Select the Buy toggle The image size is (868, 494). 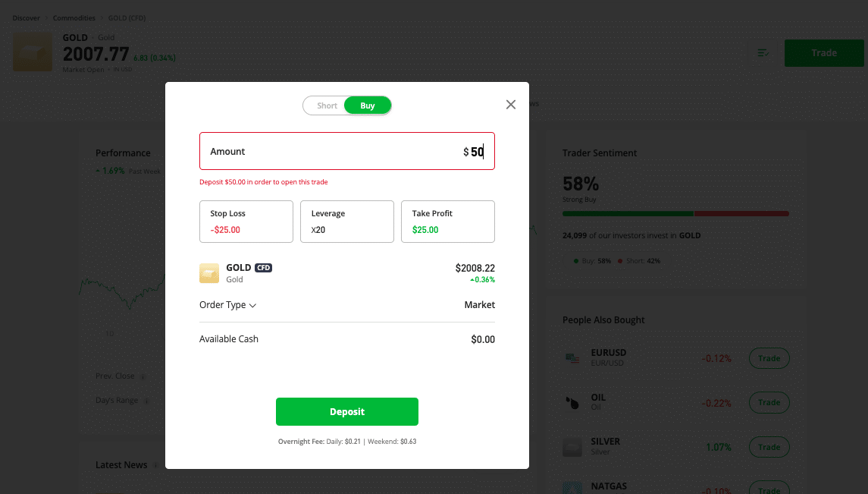point(368,105)
